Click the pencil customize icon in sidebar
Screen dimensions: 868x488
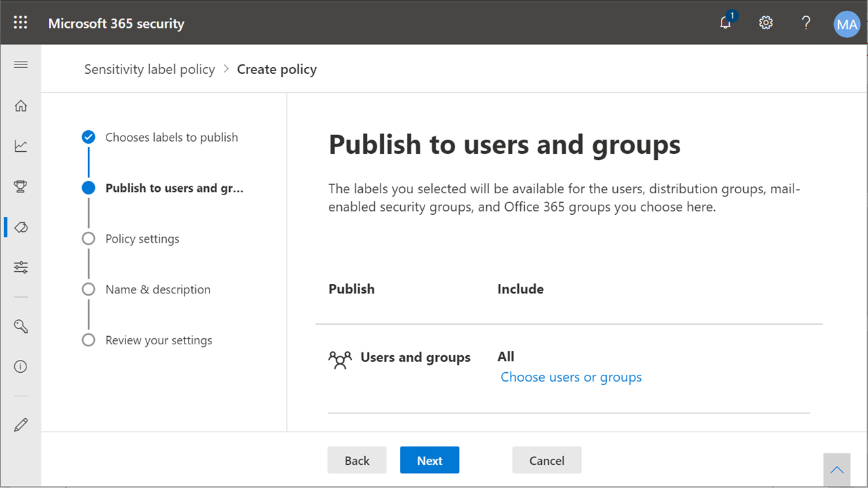pos(21,425)
